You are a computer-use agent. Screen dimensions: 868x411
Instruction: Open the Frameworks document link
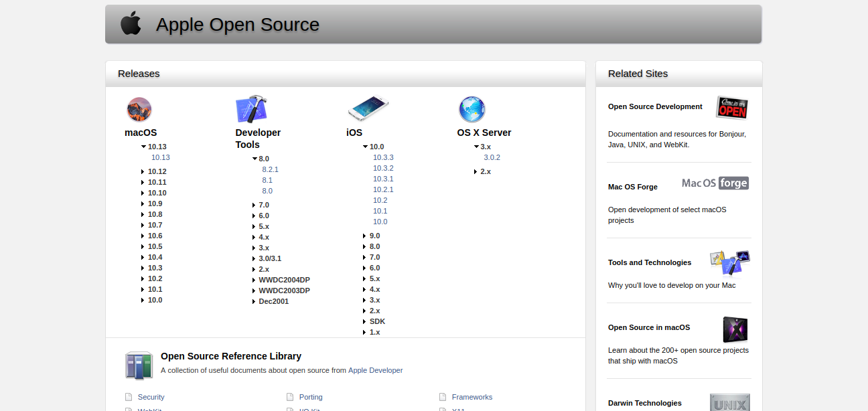472,397
